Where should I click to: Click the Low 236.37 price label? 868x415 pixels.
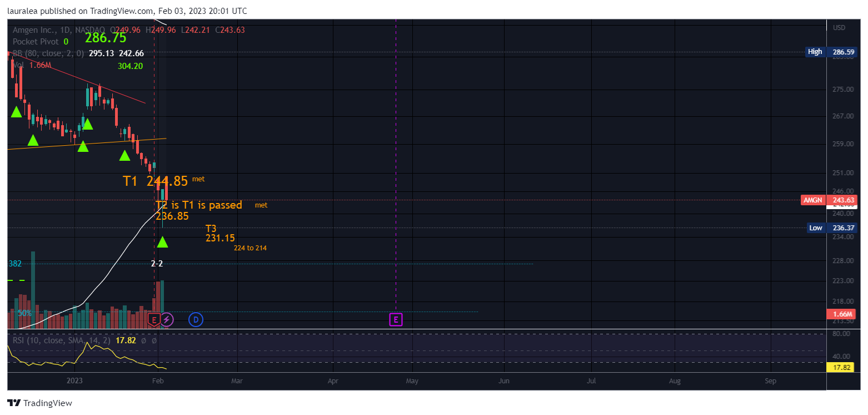(x=831, y=228)
